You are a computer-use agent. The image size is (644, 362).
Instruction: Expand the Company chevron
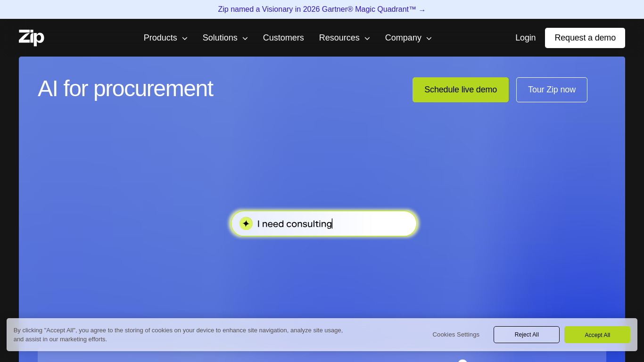pyautogui.click(x=429, y=38)
